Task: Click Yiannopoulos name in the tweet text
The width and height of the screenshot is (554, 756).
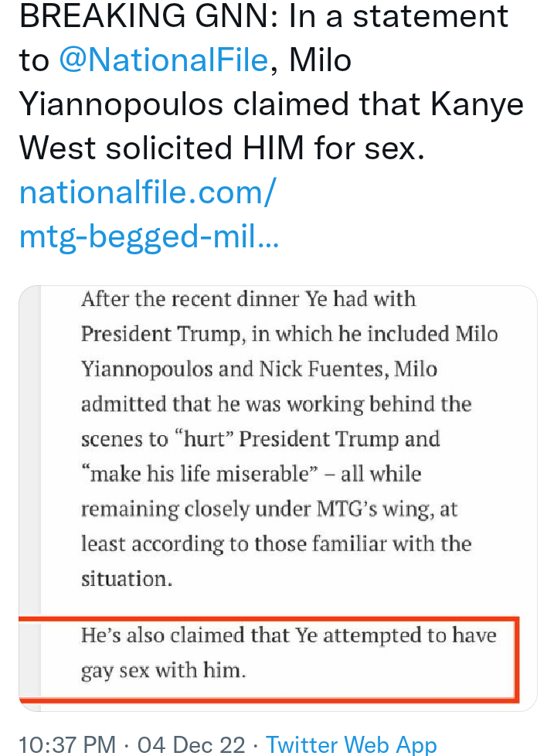Action: pyautogui.click(x=121, y=104)
